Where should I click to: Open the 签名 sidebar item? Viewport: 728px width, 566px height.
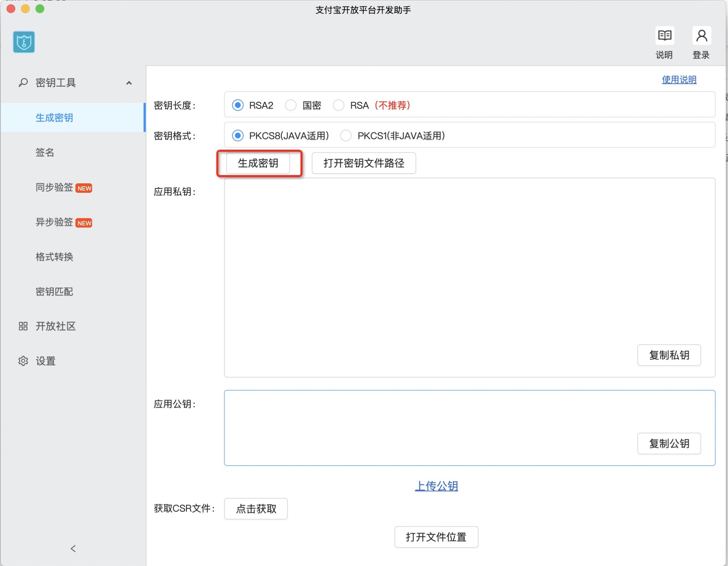click(x=45, y=152)
